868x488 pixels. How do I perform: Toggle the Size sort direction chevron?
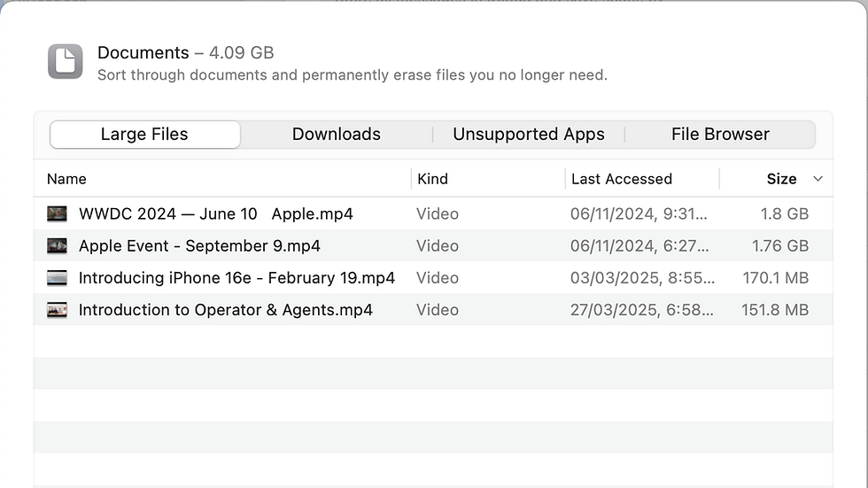818,179
